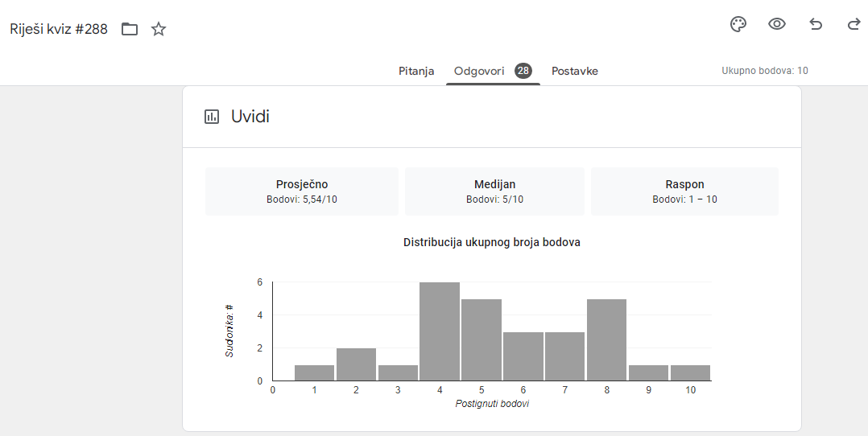Click the Prosječno score card

(x=302, y=191)
